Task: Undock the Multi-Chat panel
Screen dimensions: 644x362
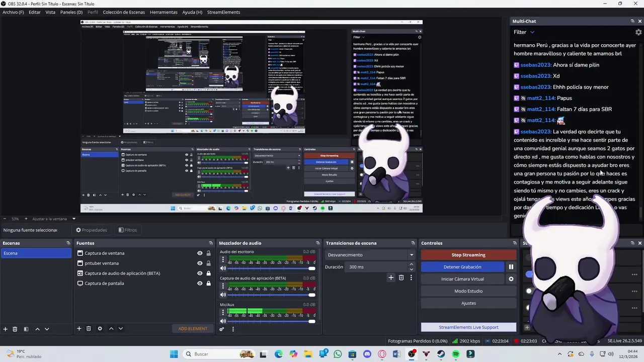Action: tap(632, 21)
